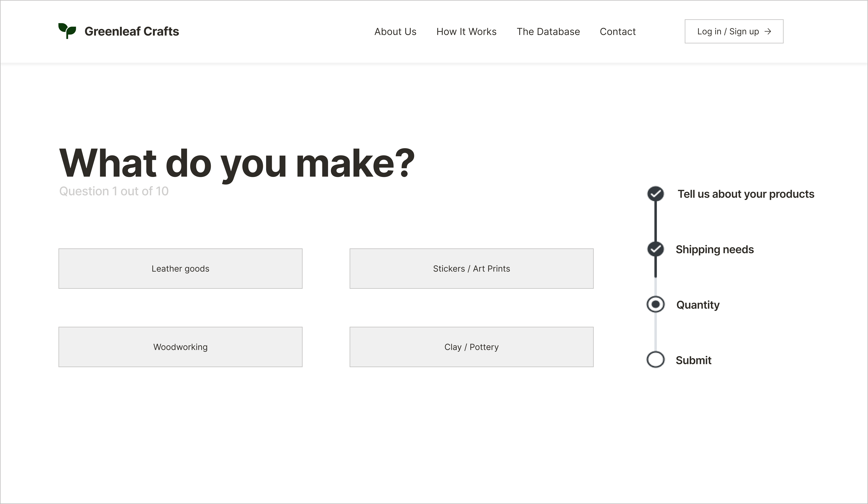868x504 pixels.
Task: Choose the Leather goods option
Action: [x=181, y=269]
